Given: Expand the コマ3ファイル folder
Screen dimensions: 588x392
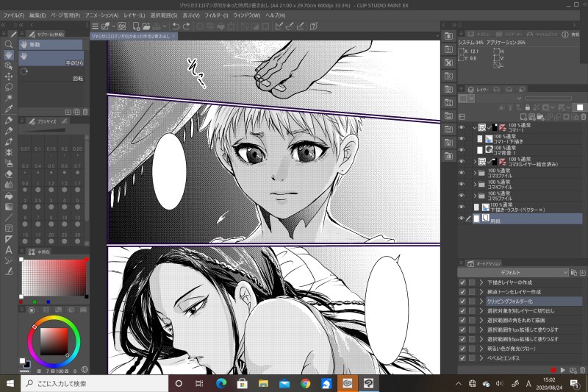Looking at the screenshot, I should point(475,173).
